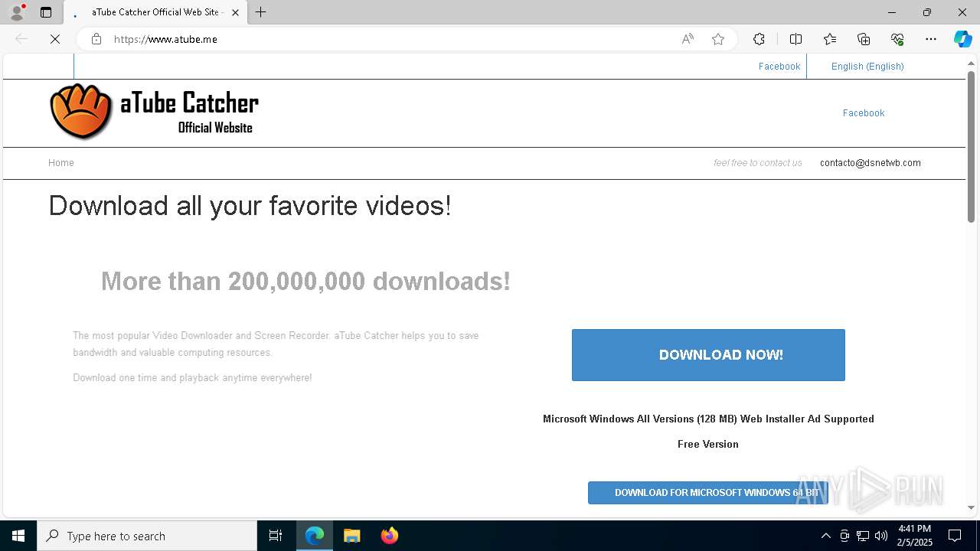The height and width of the screenshot is (551, 980).
Task: Open Settings and more menu
Action: pos(931,39)
